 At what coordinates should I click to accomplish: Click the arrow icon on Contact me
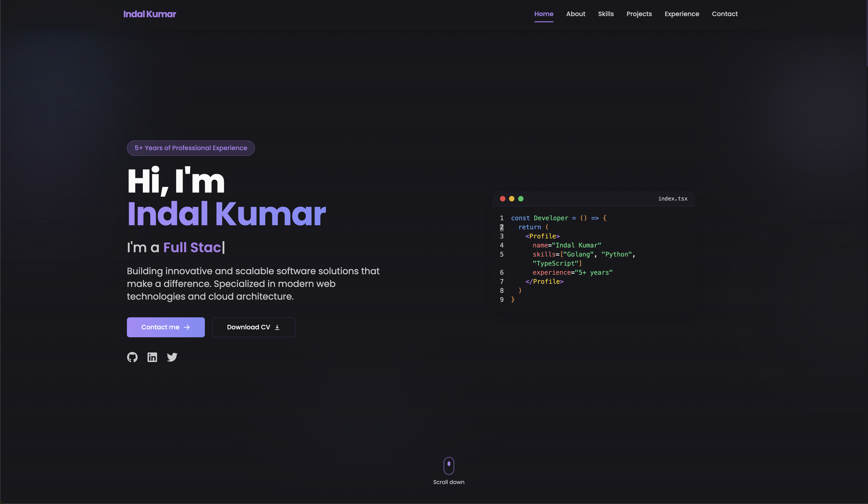[x=187, y=328]
